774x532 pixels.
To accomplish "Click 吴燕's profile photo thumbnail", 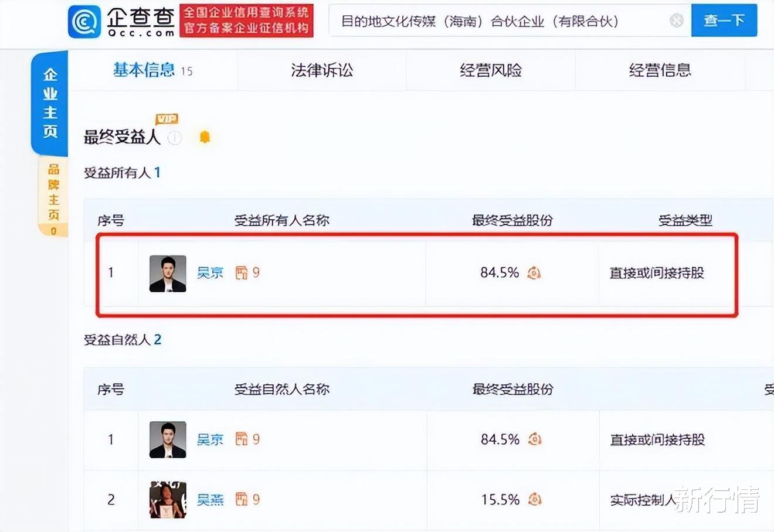I will click(168, 500).
